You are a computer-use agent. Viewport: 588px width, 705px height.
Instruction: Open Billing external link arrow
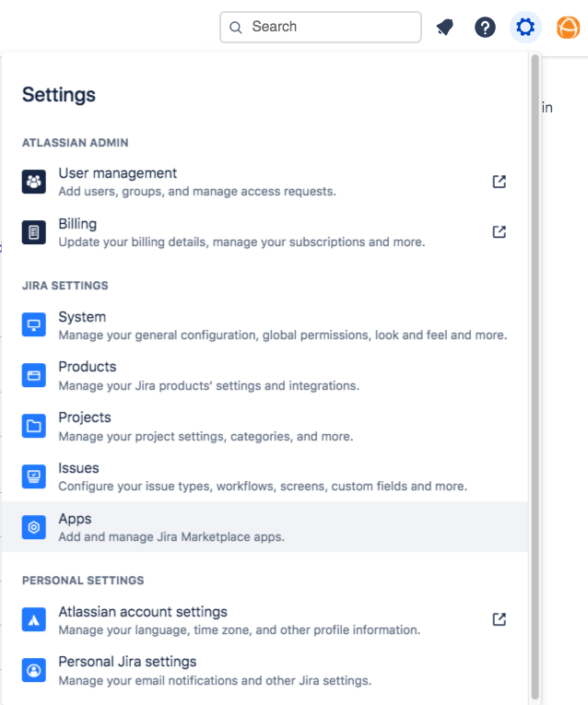pyautogui.click(x=499, y=232)
